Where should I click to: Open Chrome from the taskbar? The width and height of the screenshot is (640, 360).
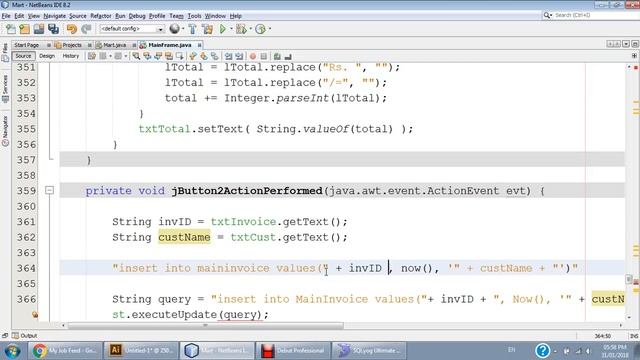[65, 350]
